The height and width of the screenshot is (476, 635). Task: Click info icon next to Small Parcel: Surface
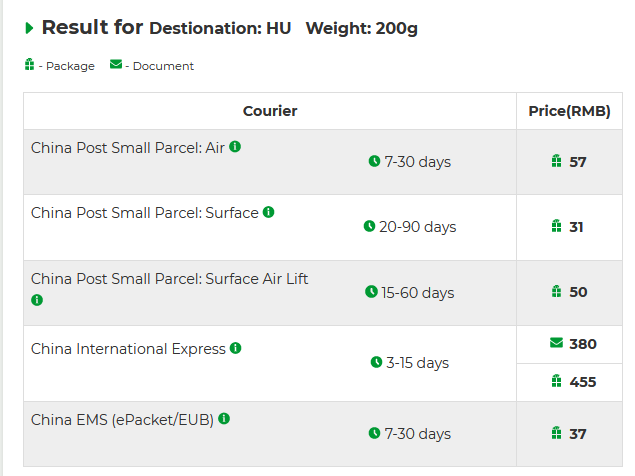point(268,212)
